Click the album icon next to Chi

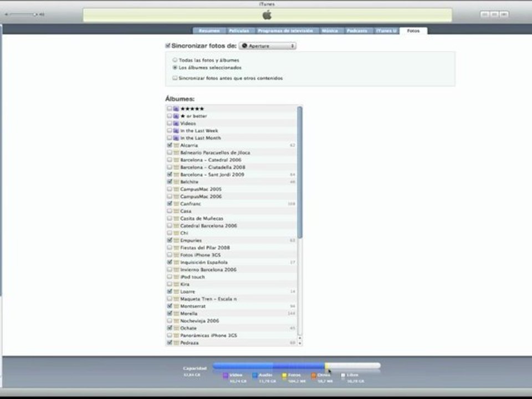pyautogui.click(x=176, y=233)
